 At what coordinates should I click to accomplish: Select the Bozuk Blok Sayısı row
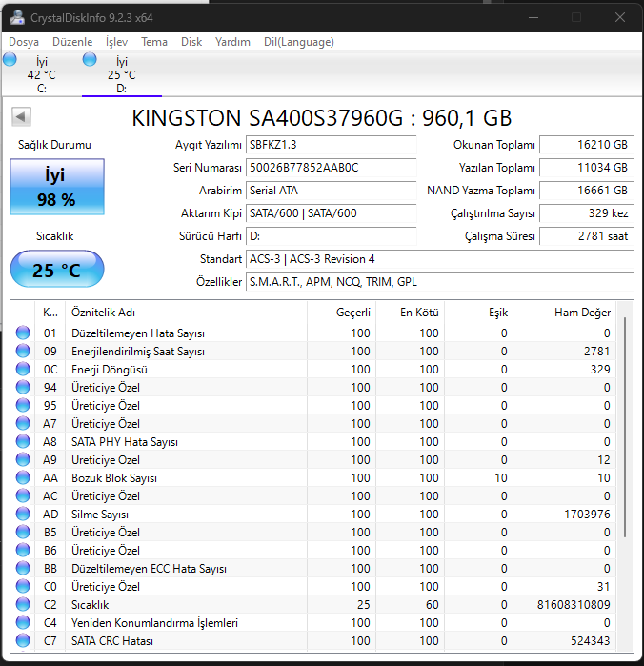pyautogui.click(x=313, y=478)
